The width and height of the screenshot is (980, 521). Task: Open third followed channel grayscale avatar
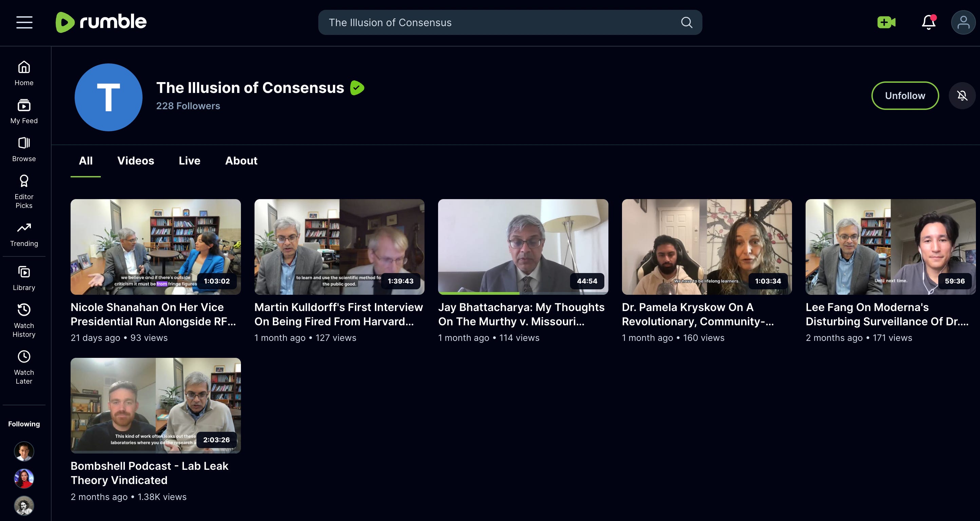coord(24,506)
